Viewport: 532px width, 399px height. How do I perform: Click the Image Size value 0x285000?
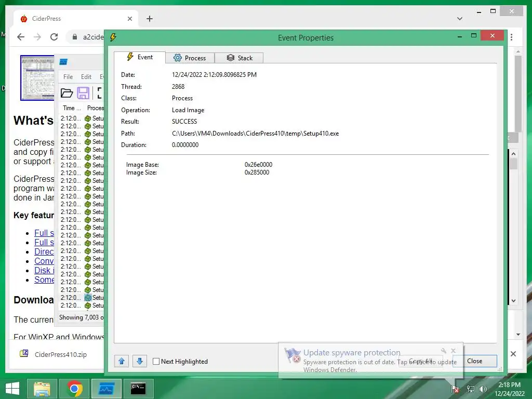click(x=257, y=172)
